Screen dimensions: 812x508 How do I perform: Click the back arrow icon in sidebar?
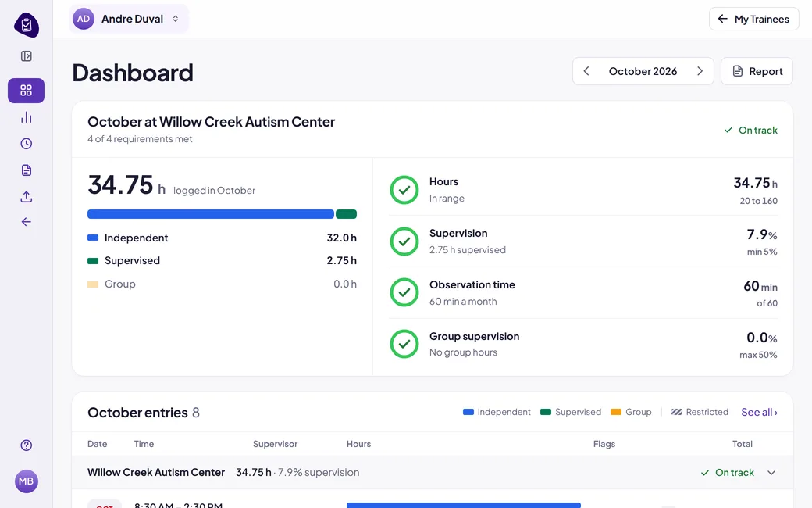[27, 222]
